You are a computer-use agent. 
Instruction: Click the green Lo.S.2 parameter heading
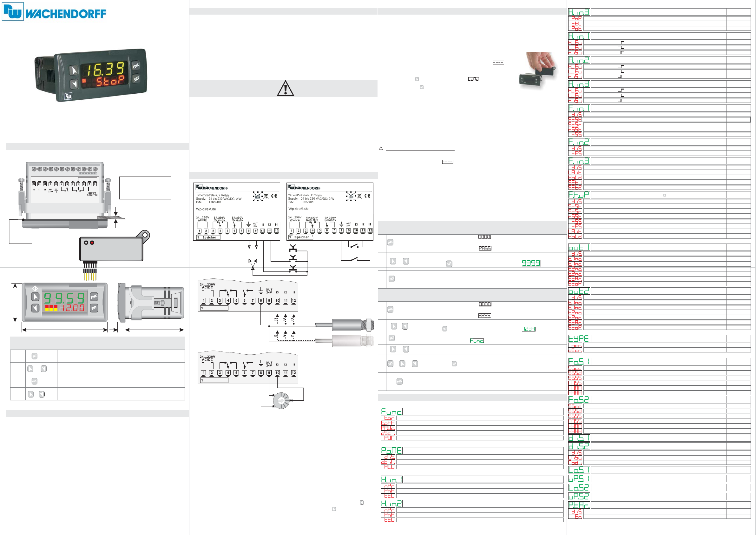point(579,487)
